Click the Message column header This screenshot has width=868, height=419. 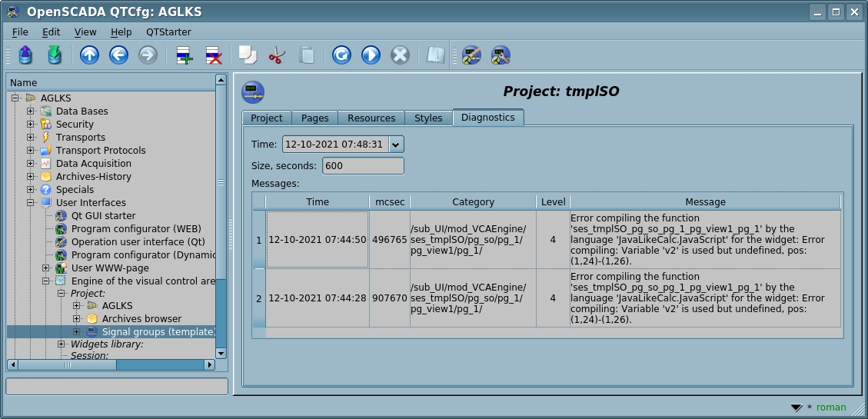(x=705, y=202)
